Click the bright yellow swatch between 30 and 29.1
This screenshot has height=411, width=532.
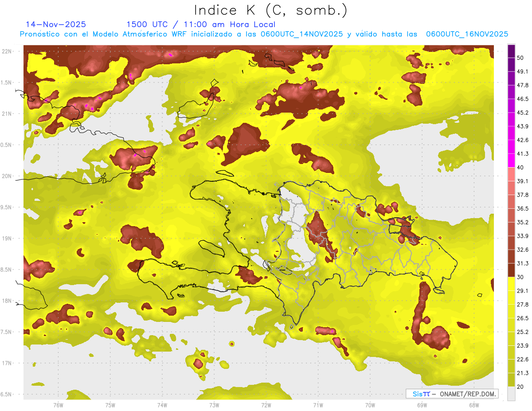click(x=511, y=284)
